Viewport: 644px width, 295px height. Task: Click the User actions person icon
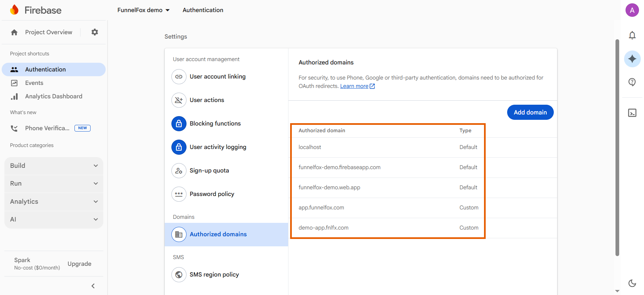[179, 100]
